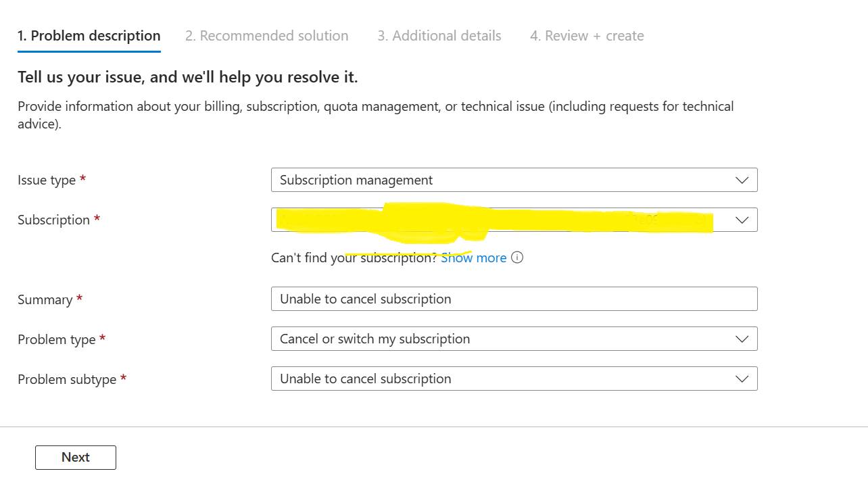Screen dimensions: 868x486
Task: Click the Issue type label
Action: click(52, 180)
